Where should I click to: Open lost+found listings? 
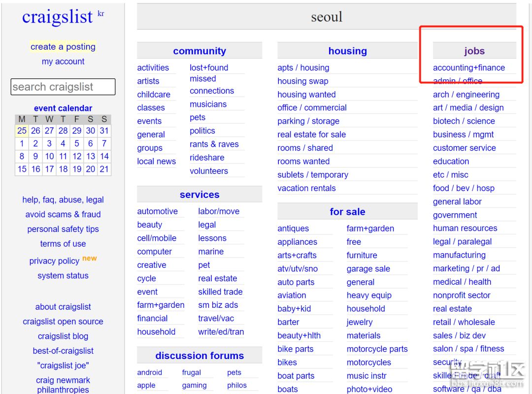[209, 67]
